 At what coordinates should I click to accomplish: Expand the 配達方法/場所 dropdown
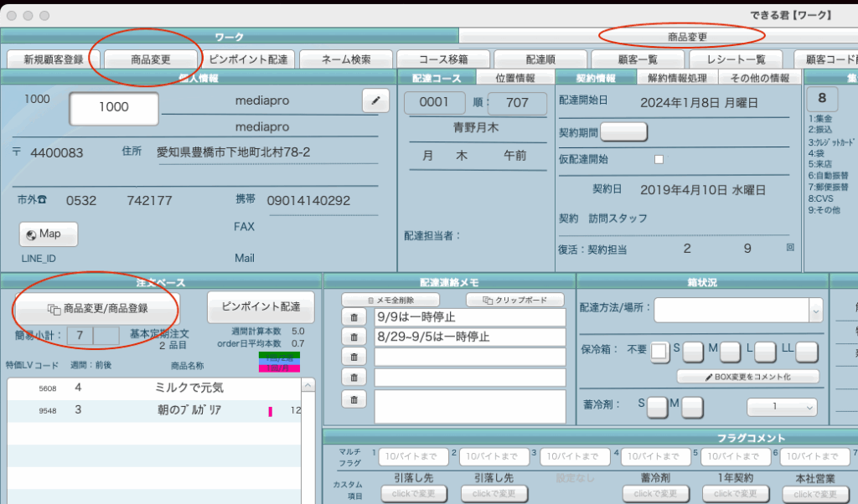815,311
